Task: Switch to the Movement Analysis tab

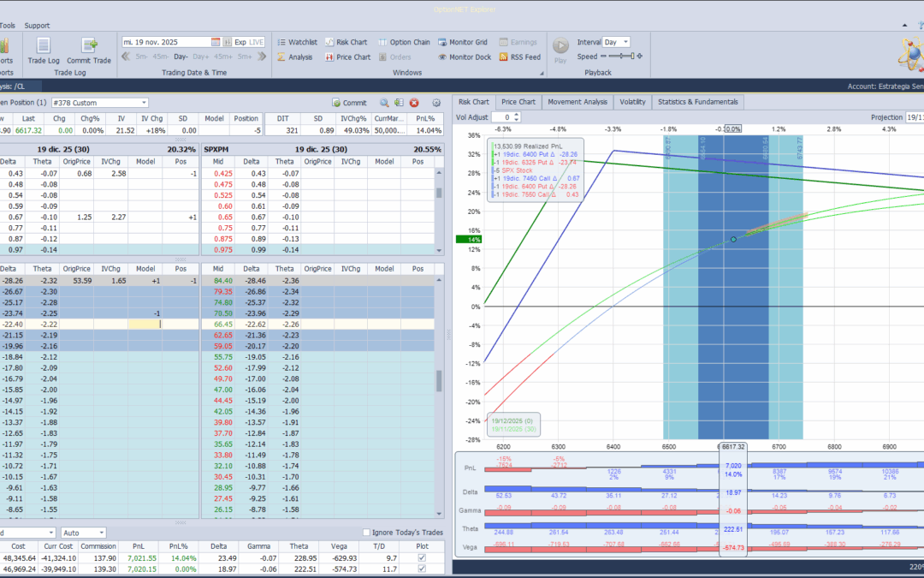Action: pyautogui.click(x=577, y=102)
